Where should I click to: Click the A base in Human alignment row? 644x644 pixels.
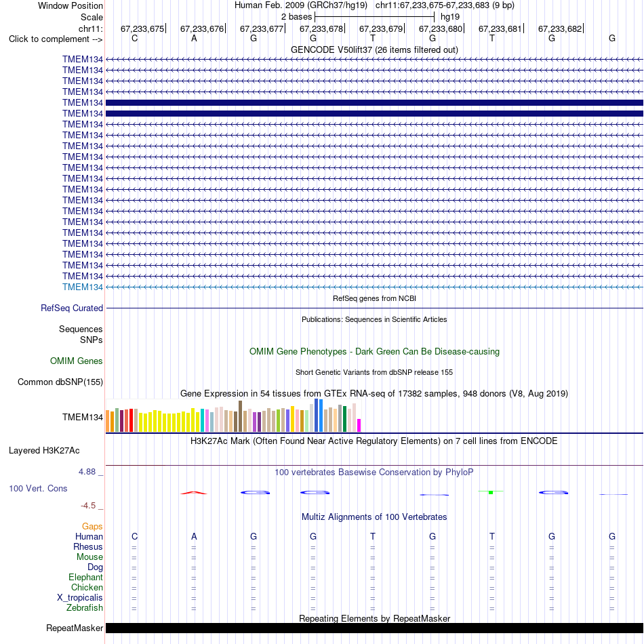coord(194,536)
